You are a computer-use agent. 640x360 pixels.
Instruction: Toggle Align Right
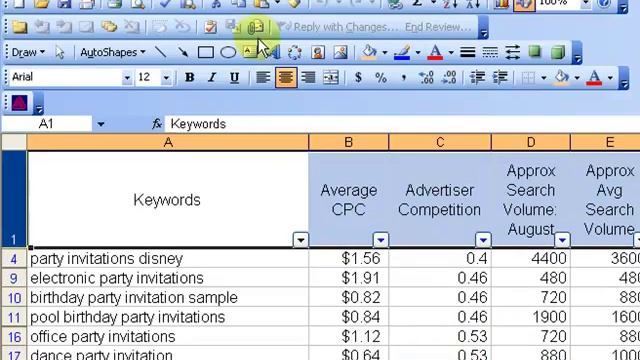point(308,77)
